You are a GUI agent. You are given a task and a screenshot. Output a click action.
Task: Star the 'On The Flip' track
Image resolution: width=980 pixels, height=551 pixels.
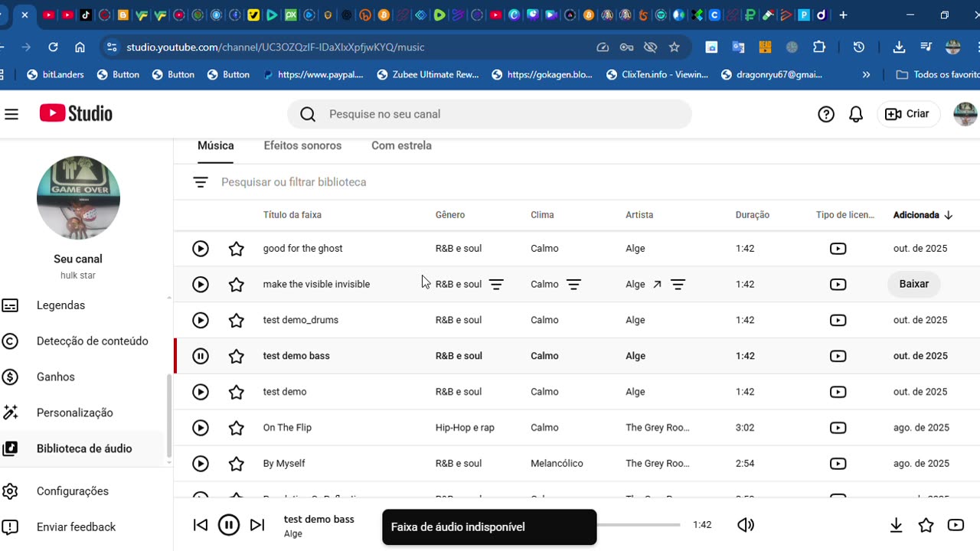point(237,428)
